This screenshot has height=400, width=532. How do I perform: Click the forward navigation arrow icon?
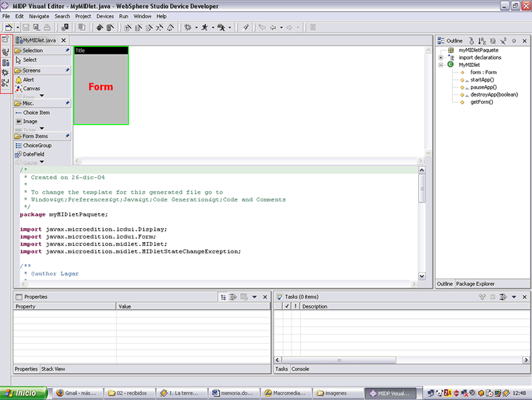coord(289,27)
